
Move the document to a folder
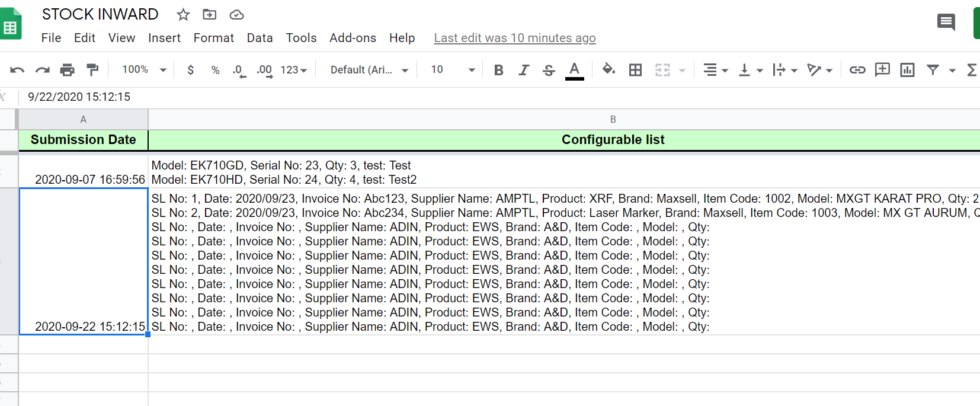click(x=209, y=14)
